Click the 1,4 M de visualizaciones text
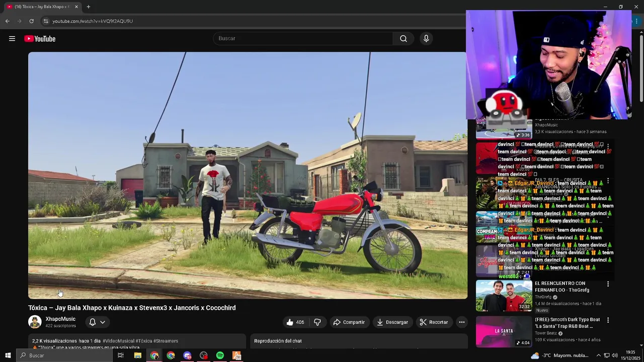 coord(557,304)
